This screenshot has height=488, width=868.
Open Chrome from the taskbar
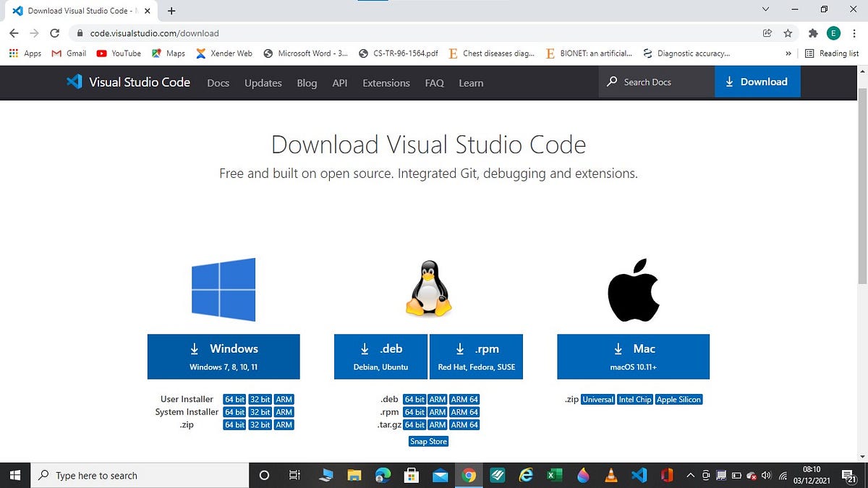(x=469, y=475)
